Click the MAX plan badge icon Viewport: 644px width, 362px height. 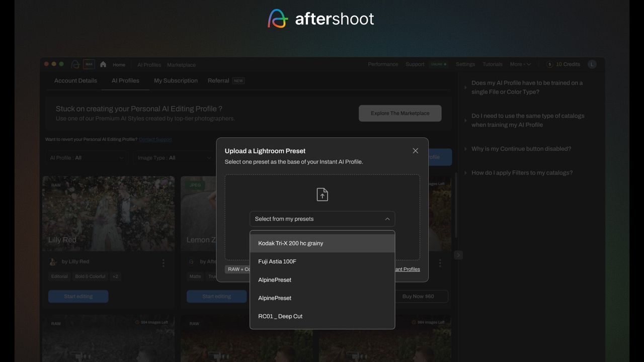89,64
